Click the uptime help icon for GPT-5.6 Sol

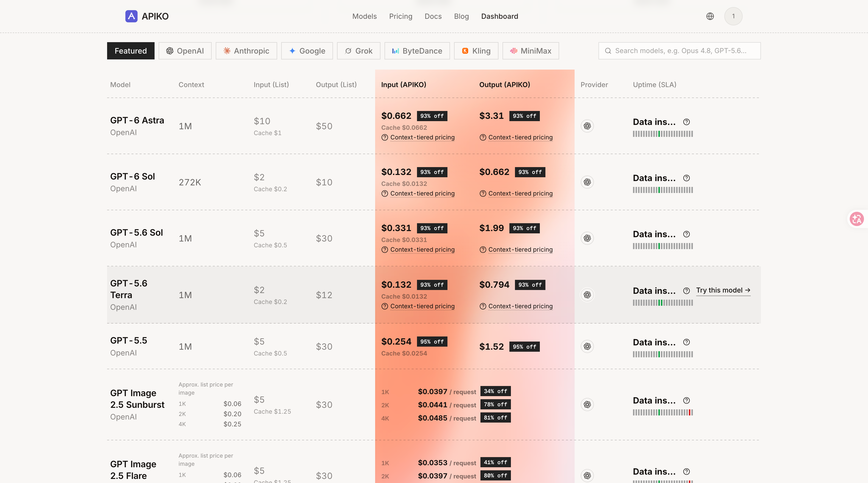pos(686,234)
